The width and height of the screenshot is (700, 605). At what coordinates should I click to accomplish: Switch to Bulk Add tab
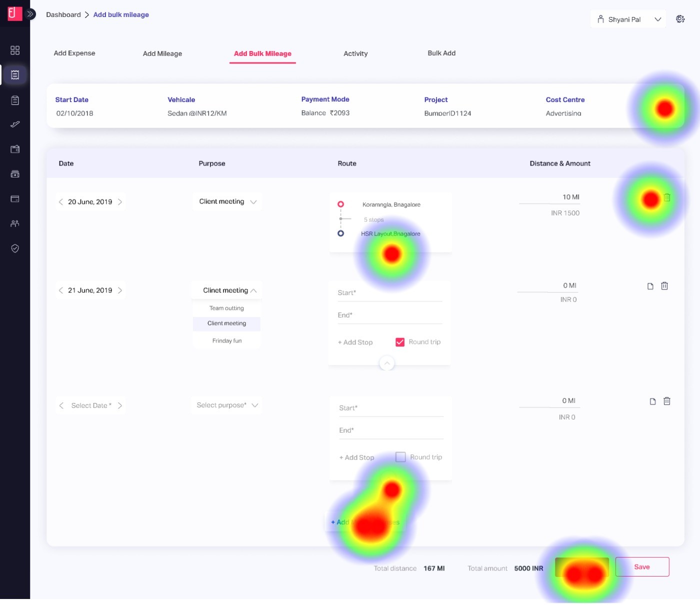click(441, 53)
